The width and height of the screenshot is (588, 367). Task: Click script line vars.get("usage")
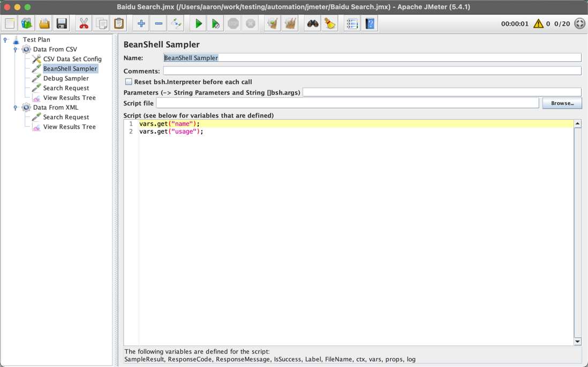[171, 132]
